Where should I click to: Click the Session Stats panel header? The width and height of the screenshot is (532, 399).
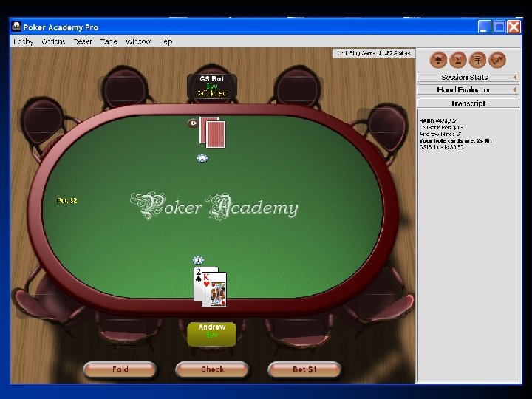(468, 77)
